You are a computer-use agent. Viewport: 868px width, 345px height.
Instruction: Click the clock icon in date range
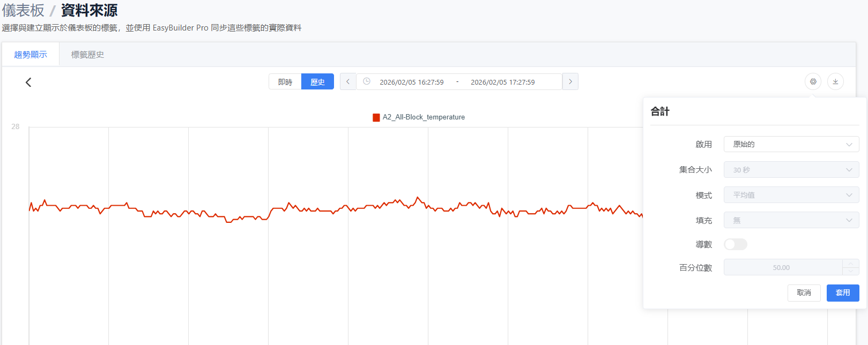tap(367, 81)
